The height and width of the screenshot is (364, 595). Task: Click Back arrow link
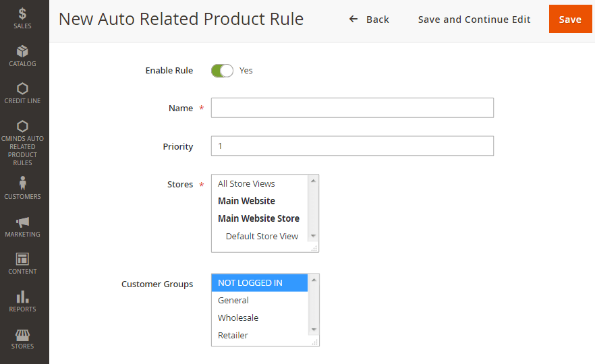coord(369,20)
